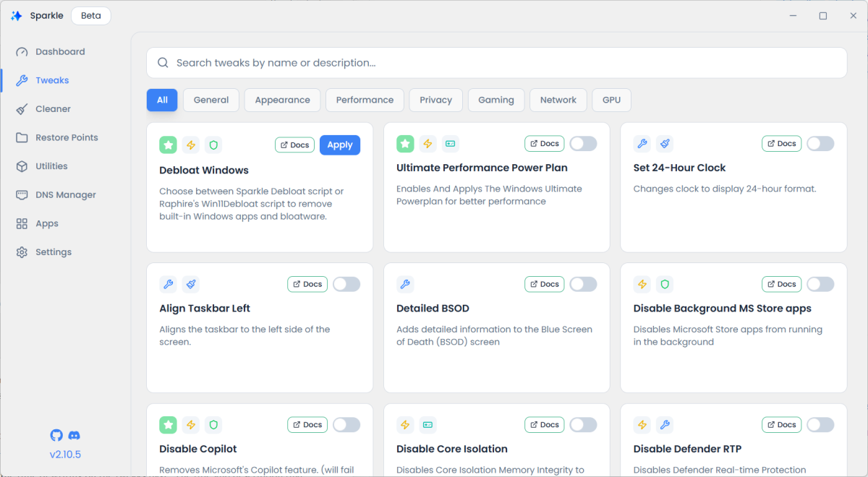This screenshot has width=868, height=477.
Task: Toggle Set 24-Hour Clock on
Action: coord(820,144)
